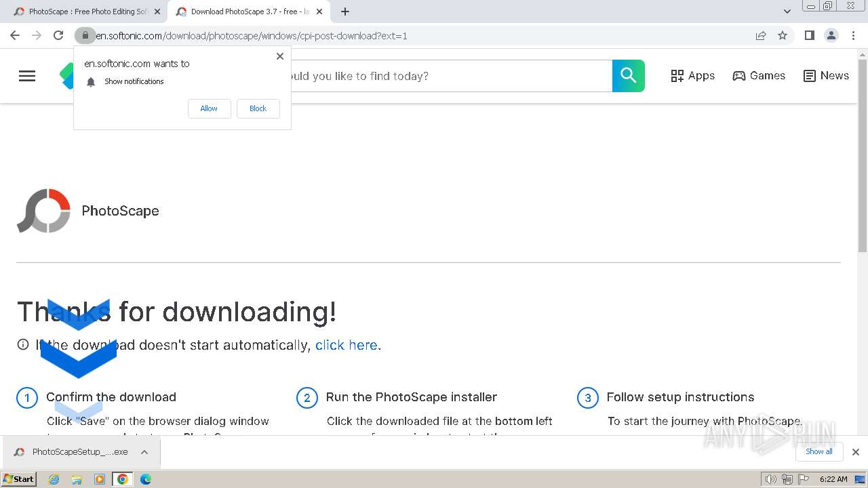Image resolution: width=868 pixels, height=488 pixels.
Task: Launch Microsoft Edge from taskbar
Action: click(146, 479)
